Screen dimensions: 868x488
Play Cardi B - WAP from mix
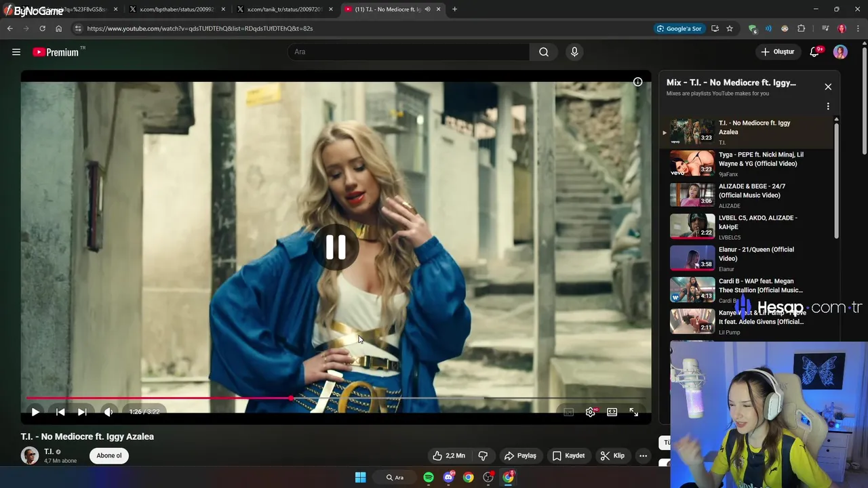(746, 290)
